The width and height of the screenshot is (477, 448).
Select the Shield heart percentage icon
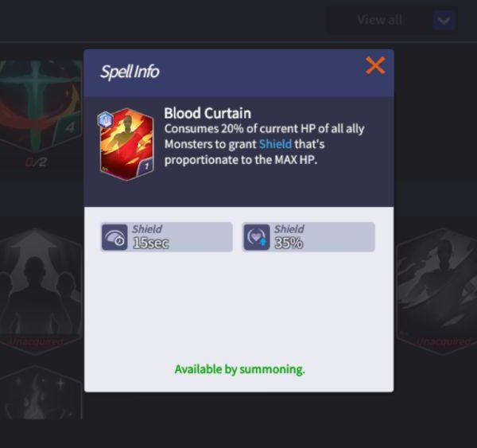(x=257, y=237)
